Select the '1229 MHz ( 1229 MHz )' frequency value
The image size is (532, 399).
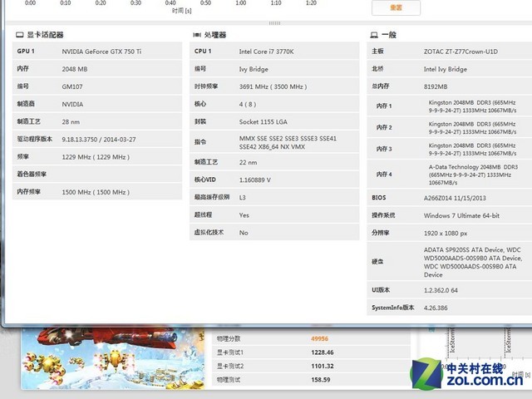pyautogui.click(x=96, y=157)
